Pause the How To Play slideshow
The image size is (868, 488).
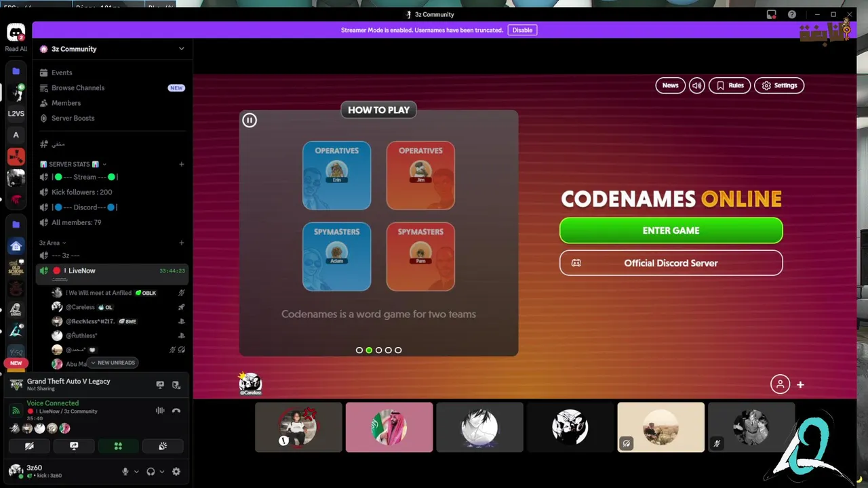tap(250, 120)
